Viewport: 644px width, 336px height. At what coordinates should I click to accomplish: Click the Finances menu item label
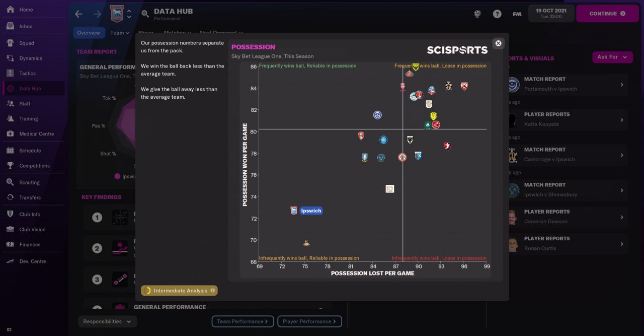[30, 244]
